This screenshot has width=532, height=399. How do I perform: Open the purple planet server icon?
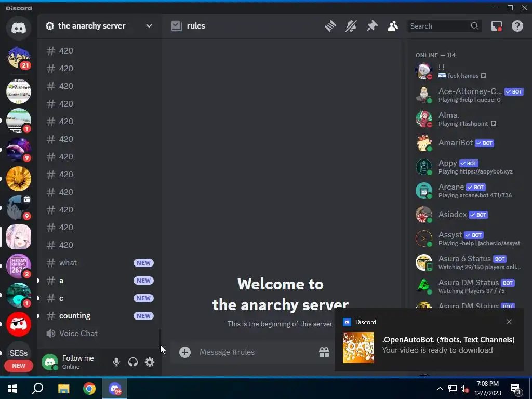pos(19,149)
